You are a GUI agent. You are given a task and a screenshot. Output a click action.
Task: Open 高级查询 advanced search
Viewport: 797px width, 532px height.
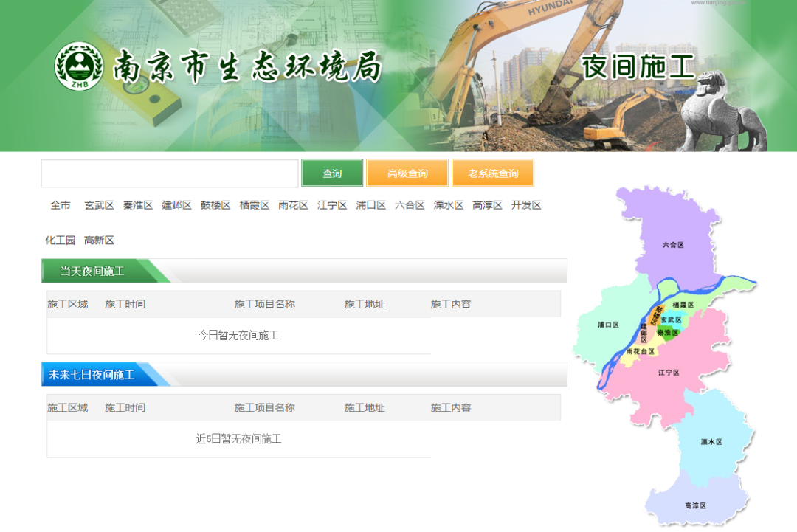tap(407, 173)
